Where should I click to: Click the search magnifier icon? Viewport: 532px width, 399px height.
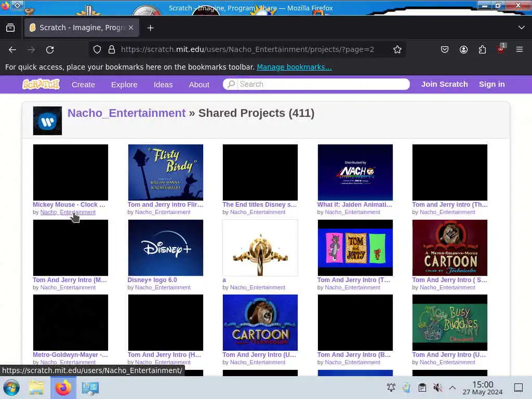tap(231, 84)
